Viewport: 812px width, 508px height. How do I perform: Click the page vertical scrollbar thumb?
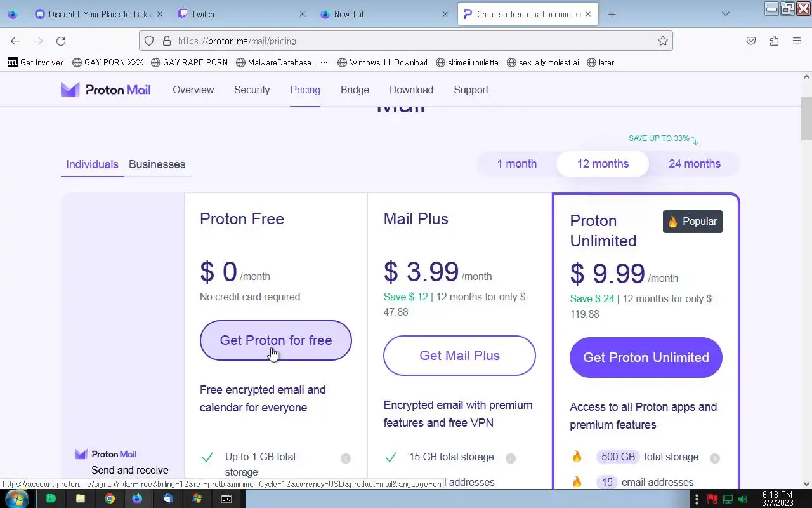[x=806, y=119]
